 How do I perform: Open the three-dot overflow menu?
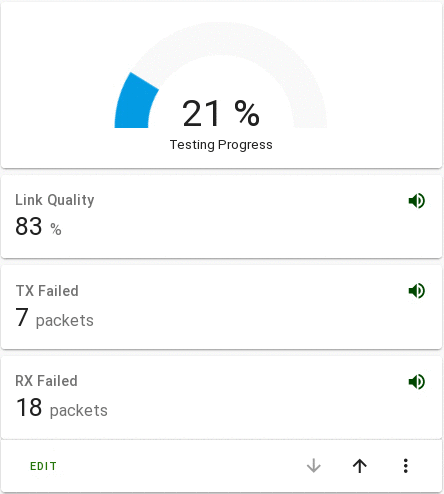(405, 466)
